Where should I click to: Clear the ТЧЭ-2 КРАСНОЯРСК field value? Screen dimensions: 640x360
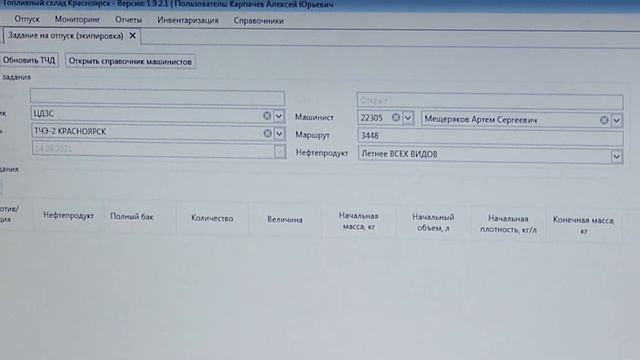point(267,133)
